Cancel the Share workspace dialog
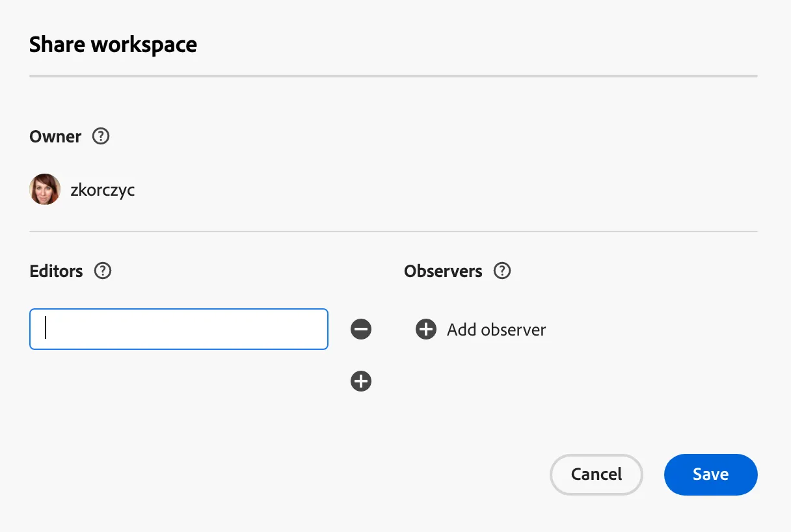This screenshot has height=532, width=791. [x=597, y=474]
